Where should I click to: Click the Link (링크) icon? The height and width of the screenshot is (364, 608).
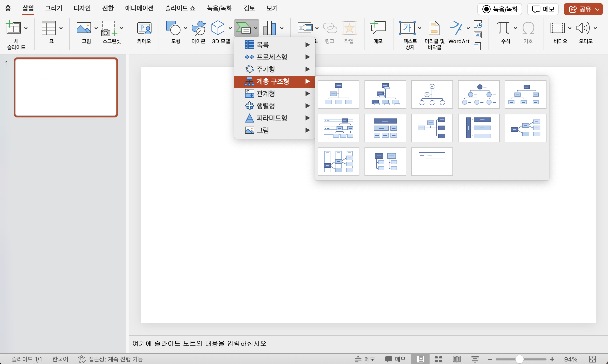click(330, 28)
